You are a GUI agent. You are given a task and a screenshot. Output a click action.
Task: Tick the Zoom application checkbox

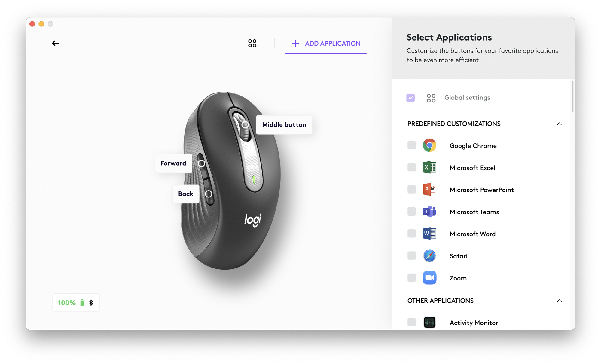411,278
